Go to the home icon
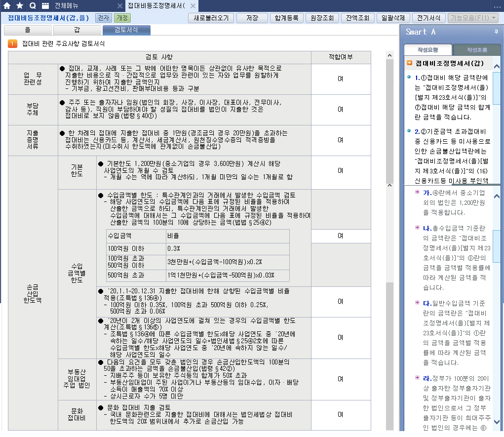 pyautogui.click(x=7, y=5)
